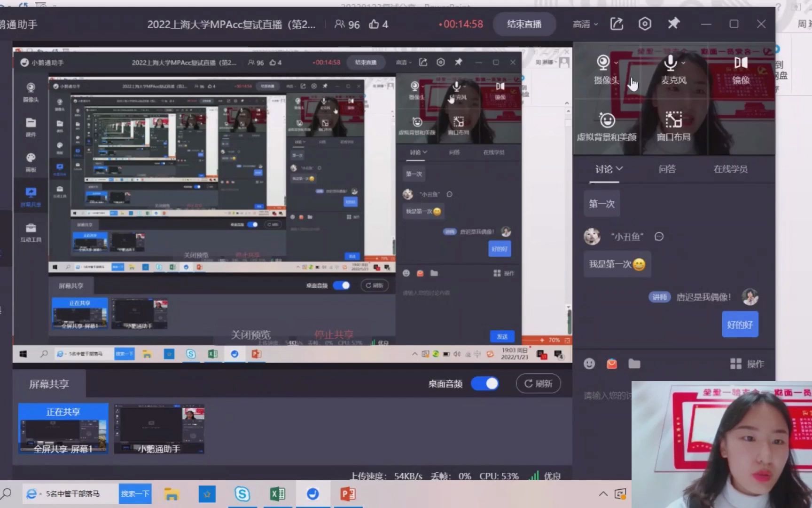Switch to 问答 tab inside the shared preview

(454, 152)
